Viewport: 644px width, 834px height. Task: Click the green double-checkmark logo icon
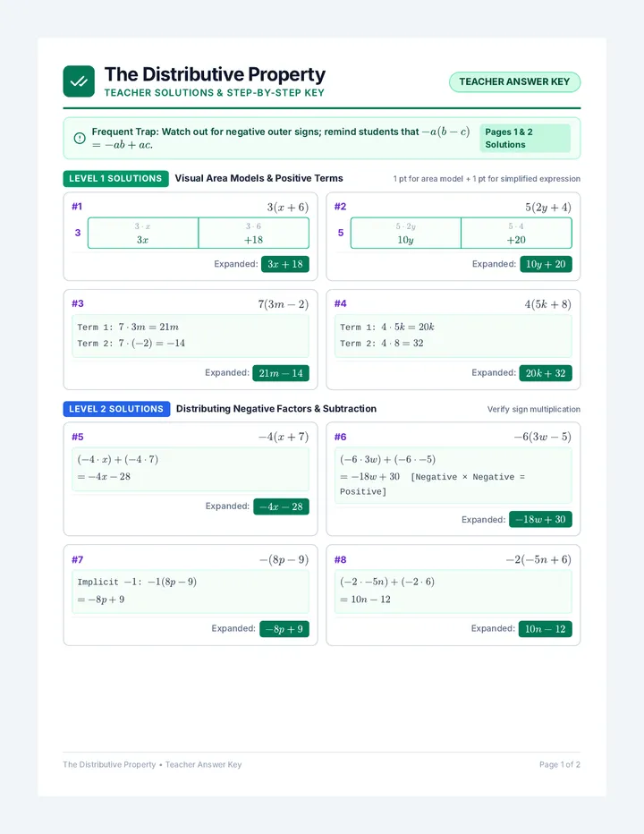79,81
